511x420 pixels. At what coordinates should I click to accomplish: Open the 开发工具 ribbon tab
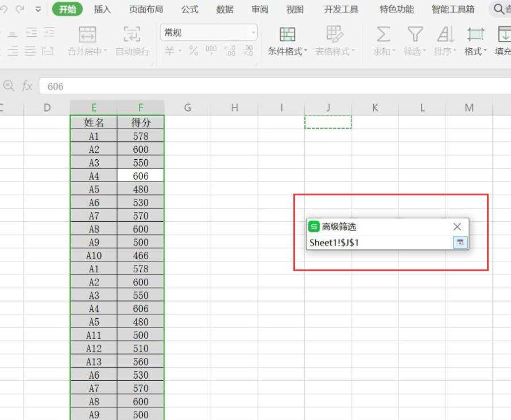tap(341, 9)
